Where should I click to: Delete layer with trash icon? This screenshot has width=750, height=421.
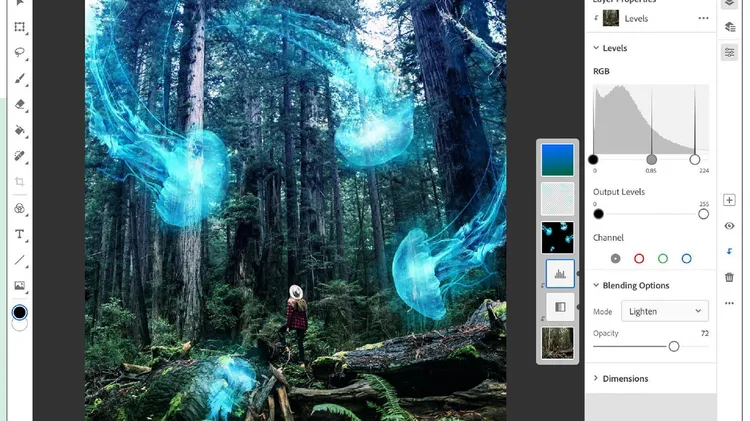tap(729, 277)
